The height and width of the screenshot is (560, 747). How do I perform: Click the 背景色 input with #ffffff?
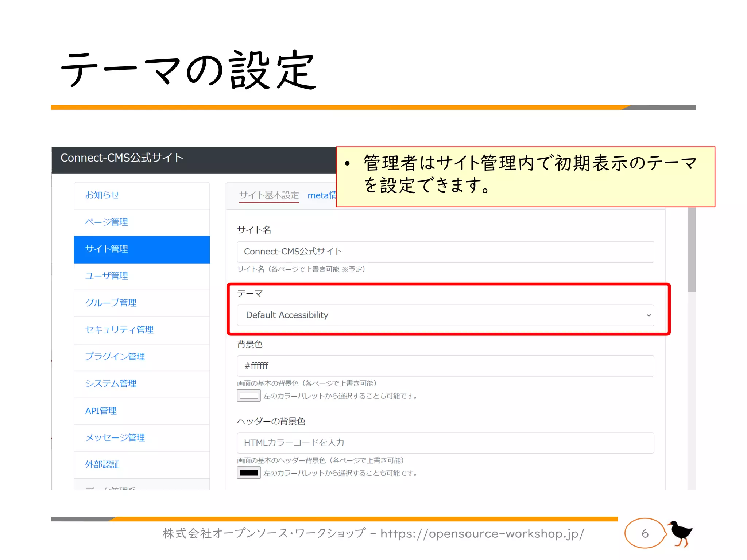click(x=445, y=366)
